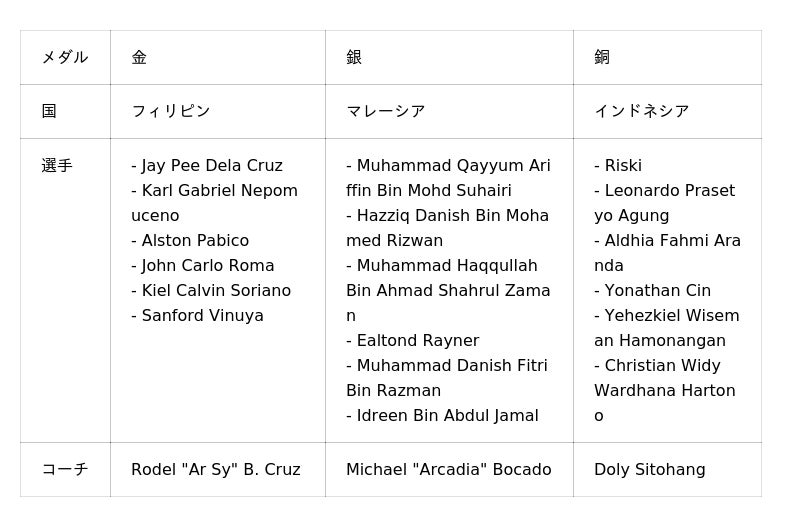Click on Sanford Vinuya

pos(202,316)
